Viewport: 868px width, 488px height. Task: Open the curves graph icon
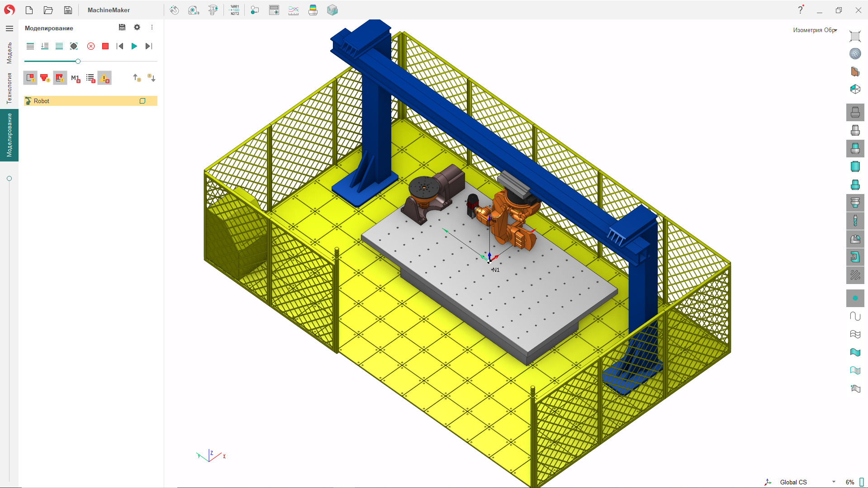[x=294, y=10]
